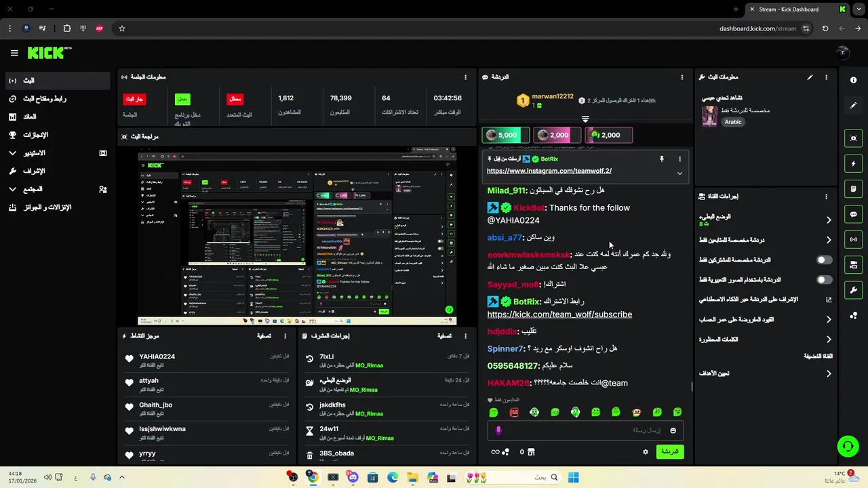The width and height of the screenshot is (868, 488).
Task: Open the info icon in the right rail
Action: (853, 80)
